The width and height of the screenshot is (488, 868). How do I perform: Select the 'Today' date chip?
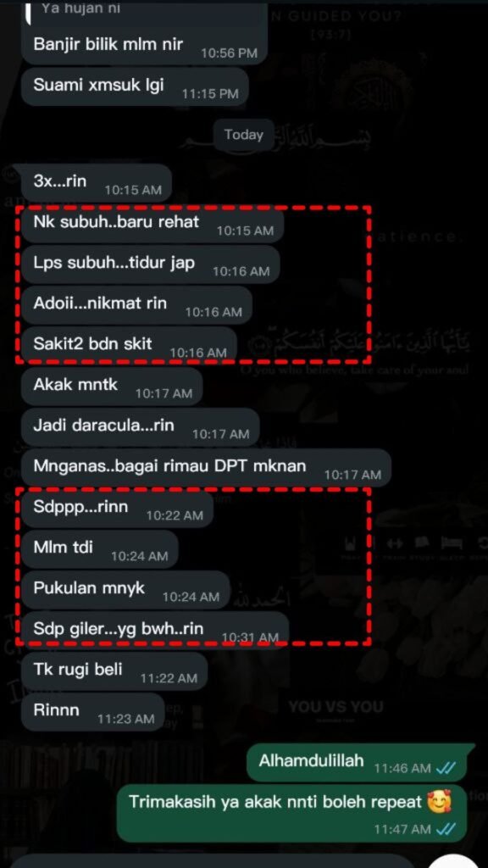coord(244,135)
